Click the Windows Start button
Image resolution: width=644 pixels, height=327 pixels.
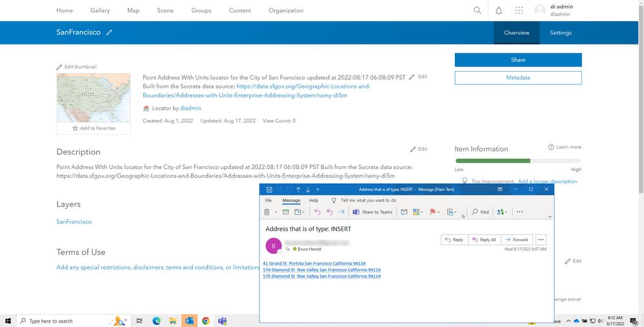[x=8, y=321]
